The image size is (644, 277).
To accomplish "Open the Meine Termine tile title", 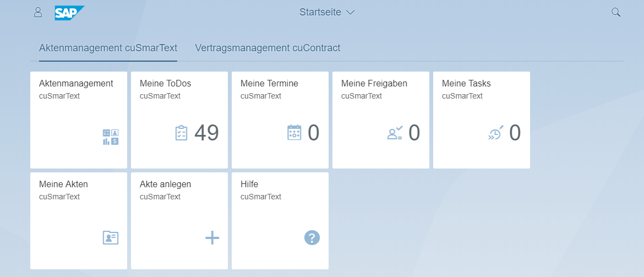I will [269, 83].
